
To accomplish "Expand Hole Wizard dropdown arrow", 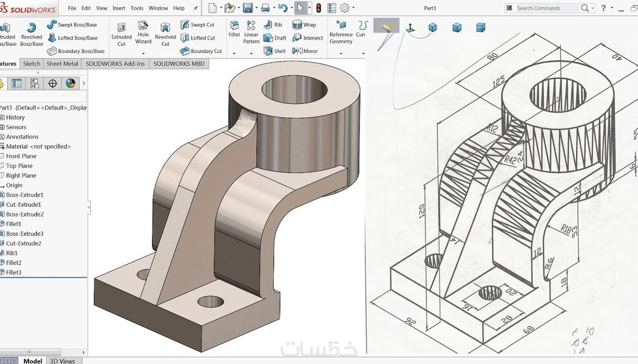I will (143, 53).
